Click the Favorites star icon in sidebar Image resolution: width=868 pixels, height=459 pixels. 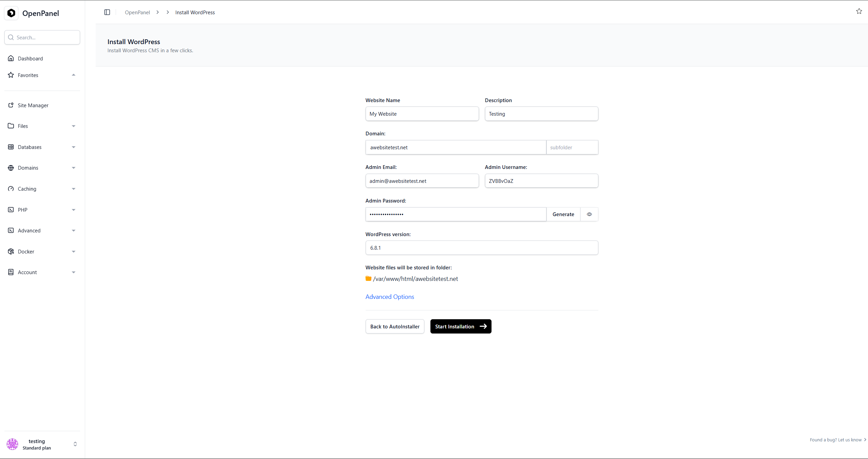[11, 75]
